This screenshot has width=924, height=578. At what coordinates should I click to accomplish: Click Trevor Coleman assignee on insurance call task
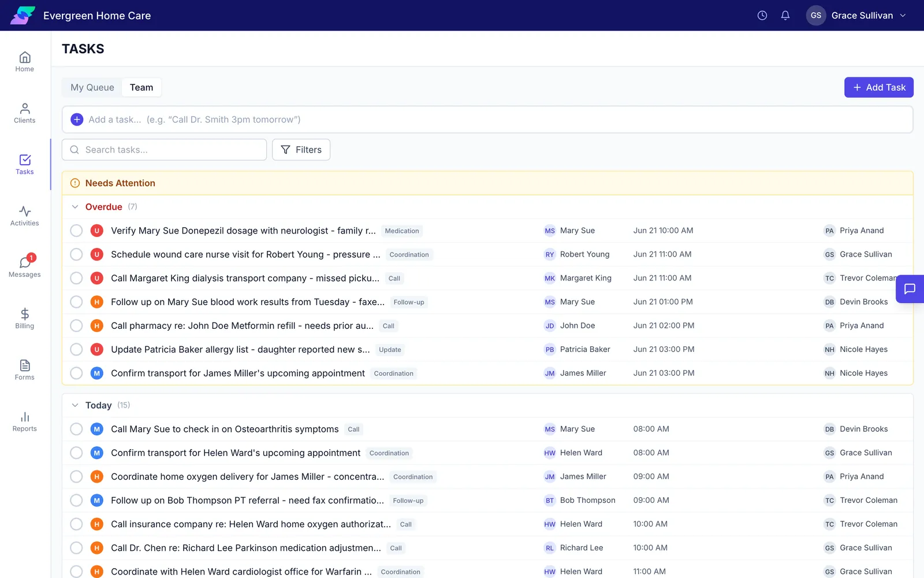coord(869,524)
